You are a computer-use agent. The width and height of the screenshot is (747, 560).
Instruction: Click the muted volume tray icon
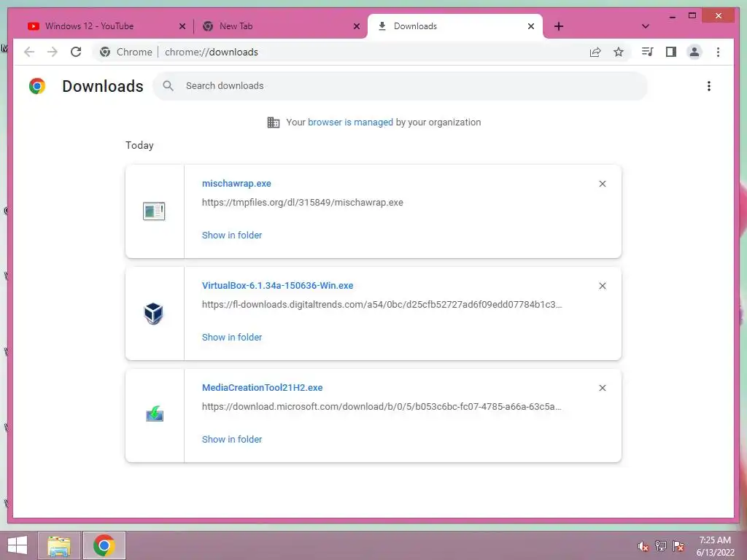643,546
